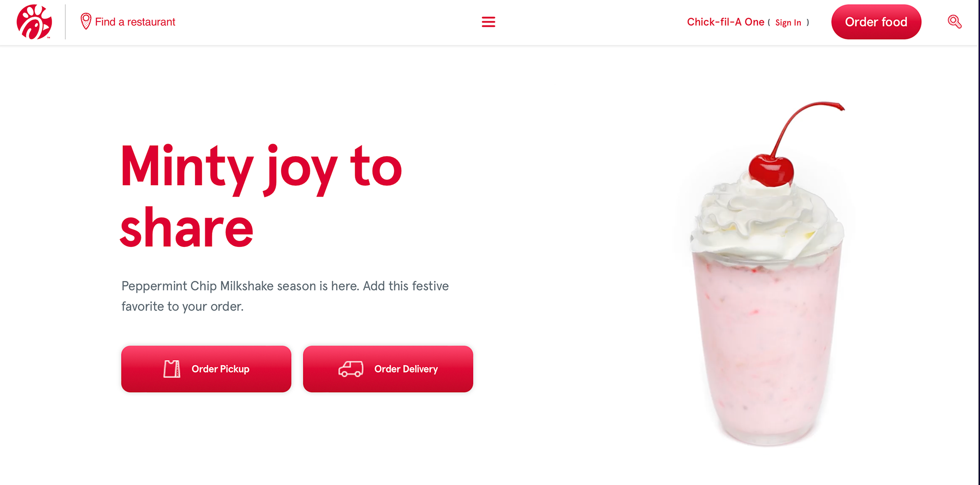Click the Order food button
The image size is (980, 485).
pyautogui.click(x=876, y=22)
